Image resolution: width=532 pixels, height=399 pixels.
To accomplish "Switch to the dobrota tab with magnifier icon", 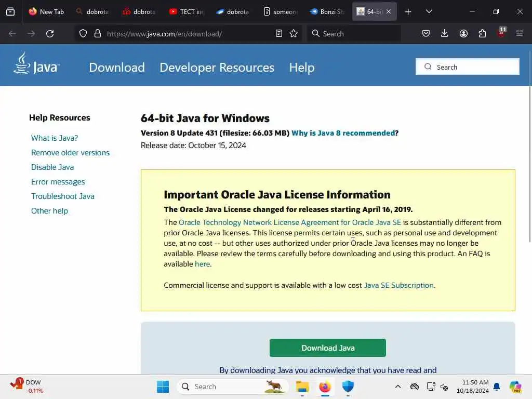I will [x=92, y=12].
